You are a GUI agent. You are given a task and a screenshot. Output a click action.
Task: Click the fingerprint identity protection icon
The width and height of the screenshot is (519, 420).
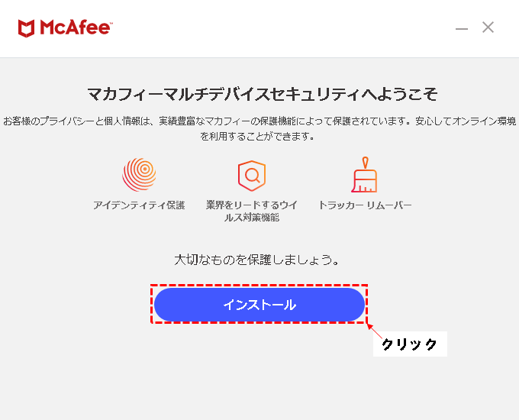[x=139, y=175]
